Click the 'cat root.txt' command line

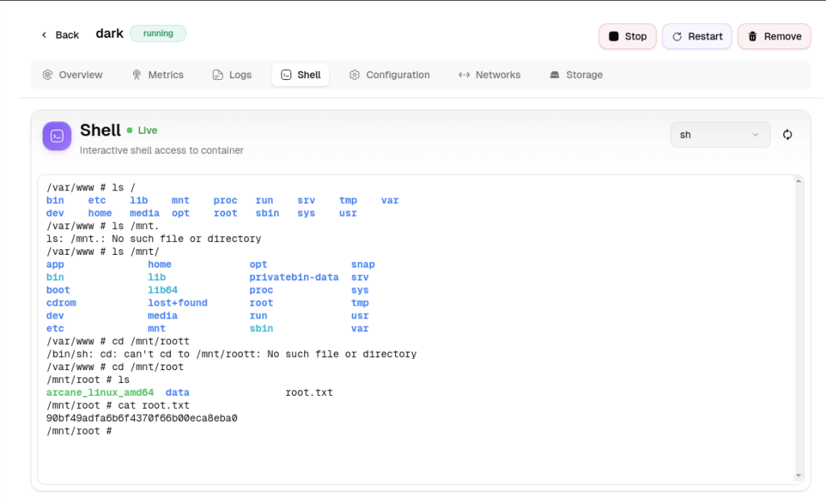(118, 406)
